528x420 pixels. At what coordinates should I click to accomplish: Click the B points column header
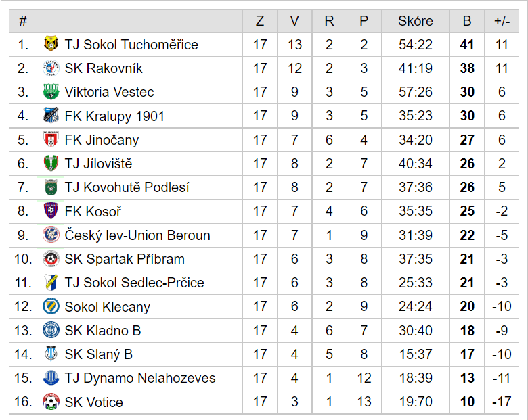pos(467,21)
